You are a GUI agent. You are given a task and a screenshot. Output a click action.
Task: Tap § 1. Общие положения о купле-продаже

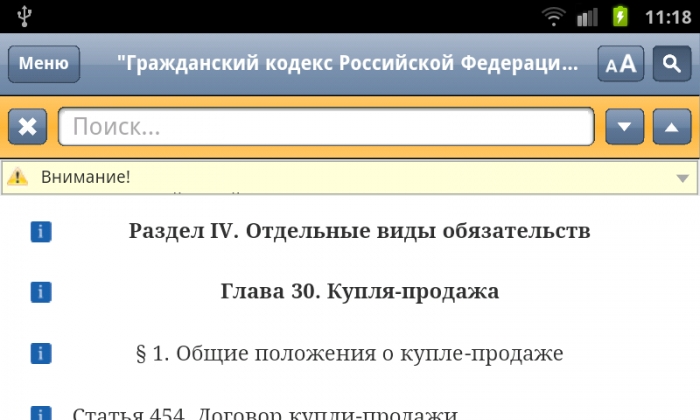click(350, 353)
